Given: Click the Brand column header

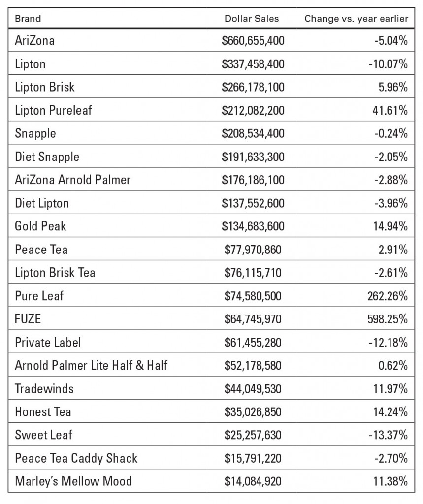Looking at the screenshot, I should (28, 19).
